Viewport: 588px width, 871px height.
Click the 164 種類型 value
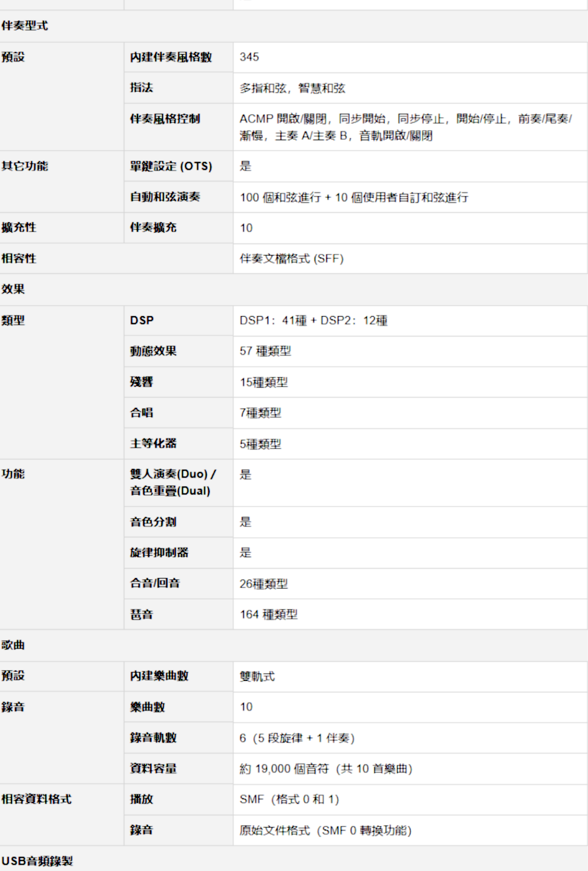coord(269,615)
